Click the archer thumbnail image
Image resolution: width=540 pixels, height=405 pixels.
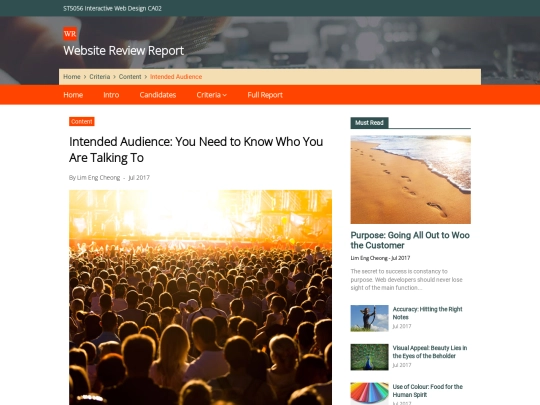[x=369, y=318]
